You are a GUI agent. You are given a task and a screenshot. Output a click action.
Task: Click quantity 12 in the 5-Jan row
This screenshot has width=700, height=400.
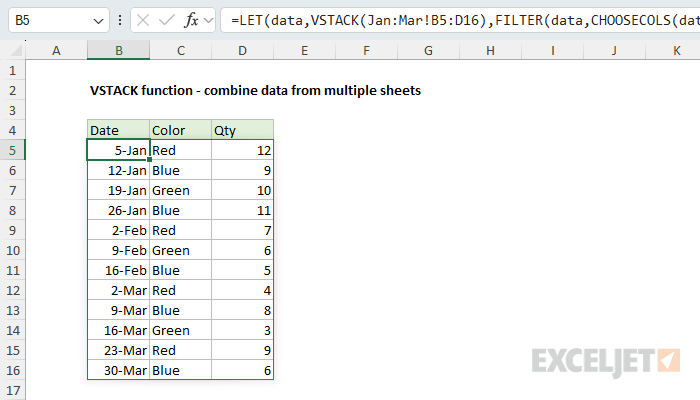pyautogui.click(x=242, y=150)
